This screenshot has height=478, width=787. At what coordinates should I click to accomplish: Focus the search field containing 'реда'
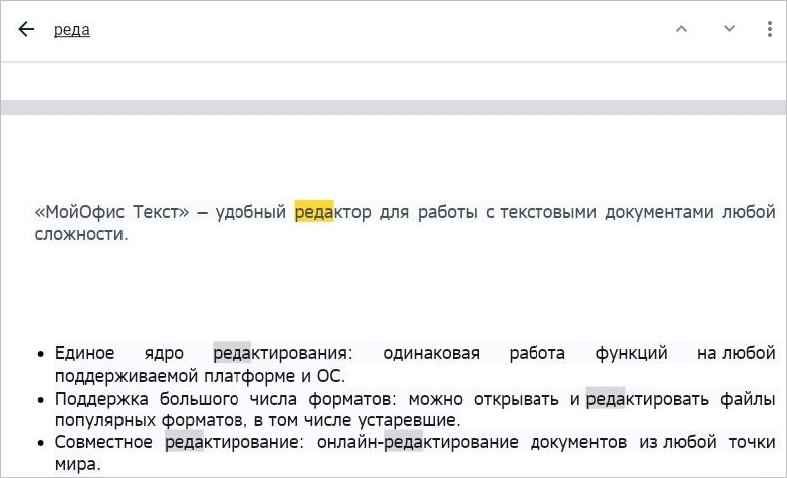[72, 30]
